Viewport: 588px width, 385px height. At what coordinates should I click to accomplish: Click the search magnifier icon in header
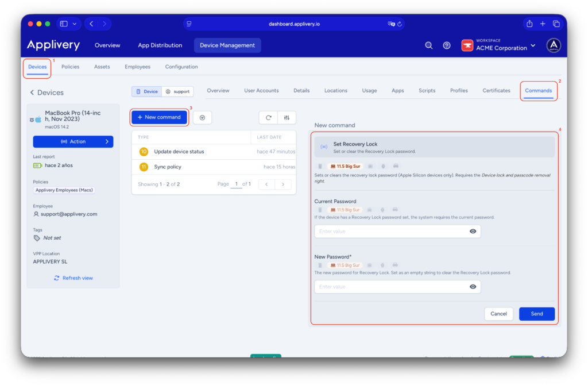(x=428, y=45)
